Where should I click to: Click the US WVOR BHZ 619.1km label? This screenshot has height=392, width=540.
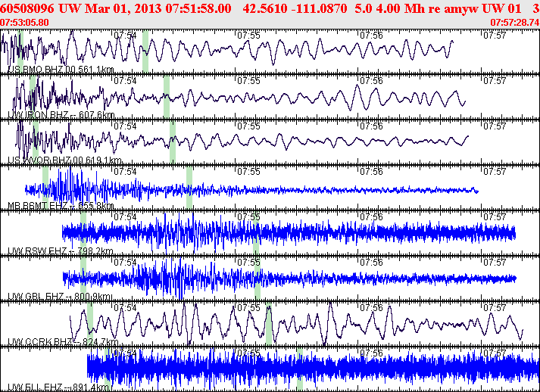tap(64, 160)
